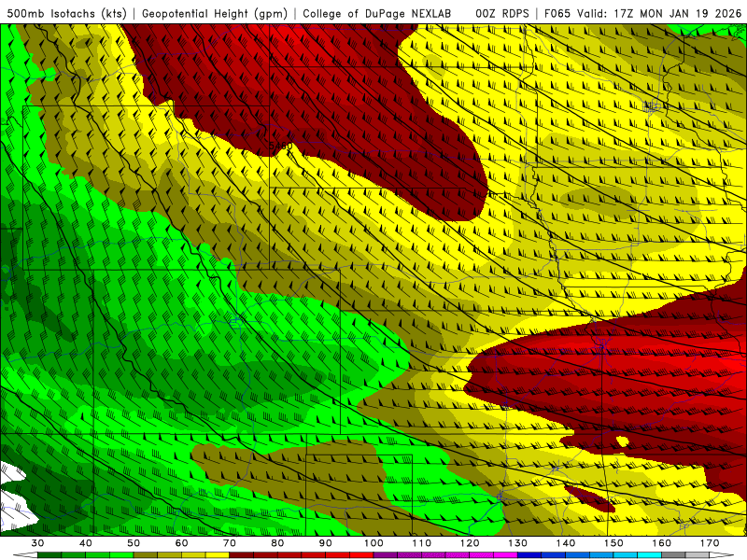Click the '150' value on the legend
The image size is (747, 560).
pos(613,543)
